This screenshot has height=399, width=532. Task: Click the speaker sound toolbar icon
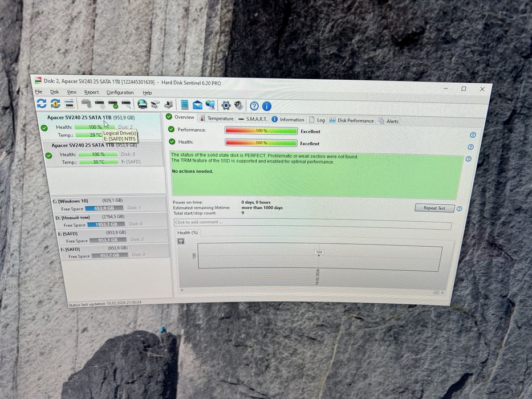(239, 105)
